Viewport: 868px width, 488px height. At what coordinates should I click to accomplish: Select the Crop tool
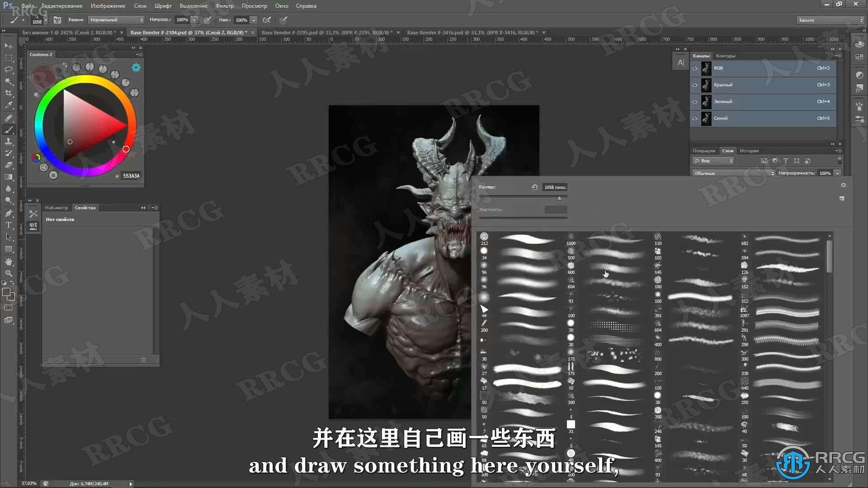coord(9,93)
